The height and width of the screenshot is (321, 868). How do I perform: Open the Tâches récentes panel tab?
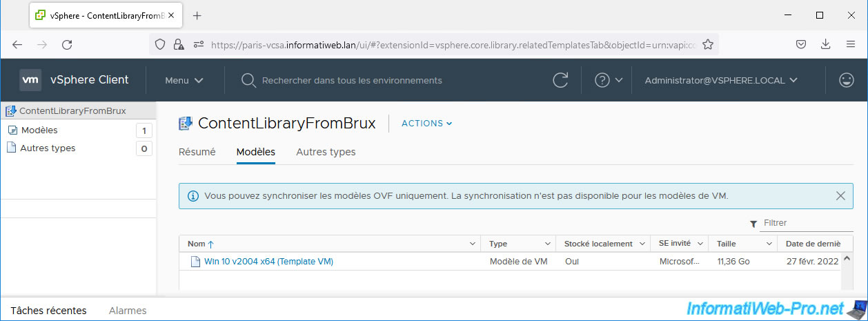49,311
